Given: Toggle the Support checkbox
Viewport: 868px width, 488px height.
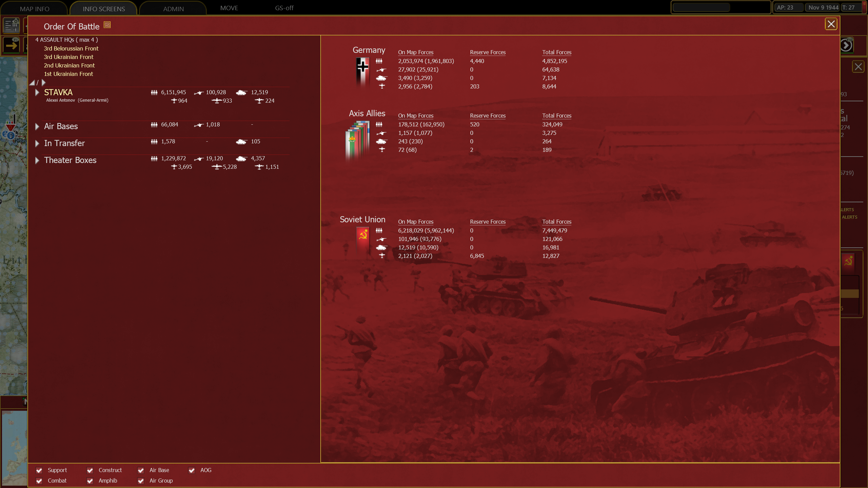Looking at the screenshot, I should pyautogui.click(x=39, y=470).
